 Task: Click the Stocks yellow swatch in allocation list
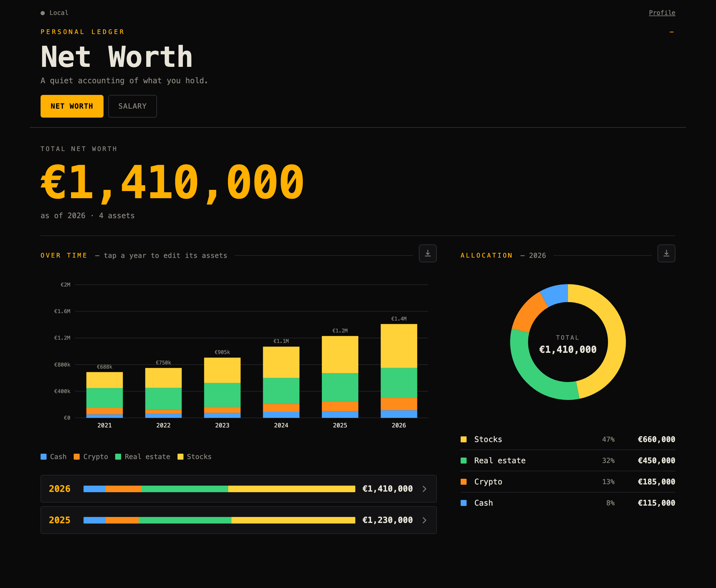click(x=464, y=439)
